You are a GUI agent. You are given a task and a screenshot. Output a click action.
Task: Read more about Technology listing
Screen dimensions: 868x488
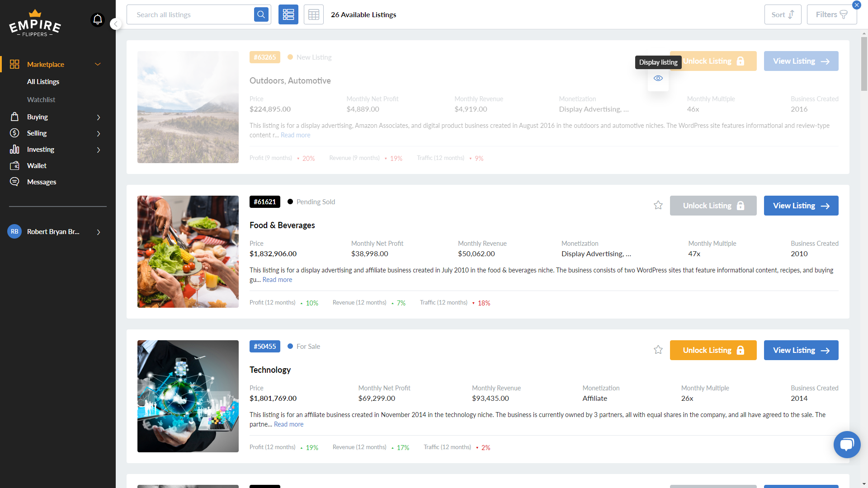pos(289,424)
